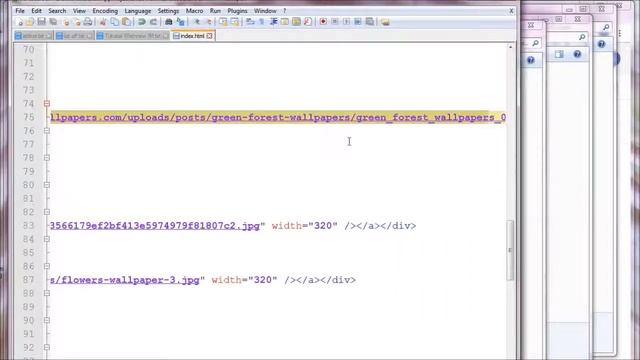Collapse the fold marker on line 78
Screen dimensions: 640x360
pyautogui.click(x=47, y=158)
